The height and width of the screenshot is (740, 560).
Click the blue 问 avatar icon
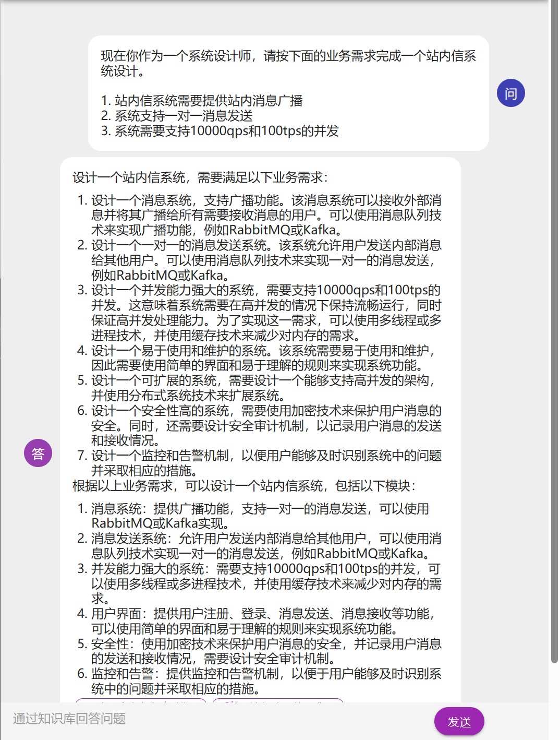tap(510, 93)
